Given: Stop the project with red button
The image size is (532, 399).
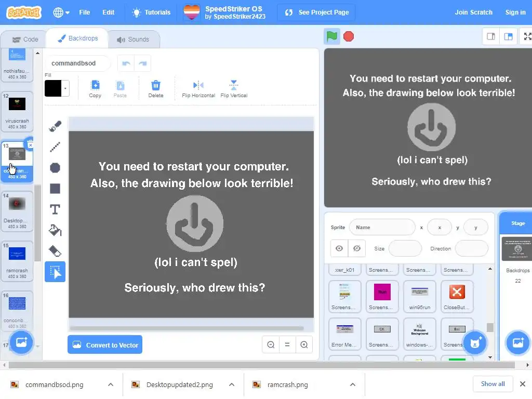Looking at the screenshot, I should point(349,36).
